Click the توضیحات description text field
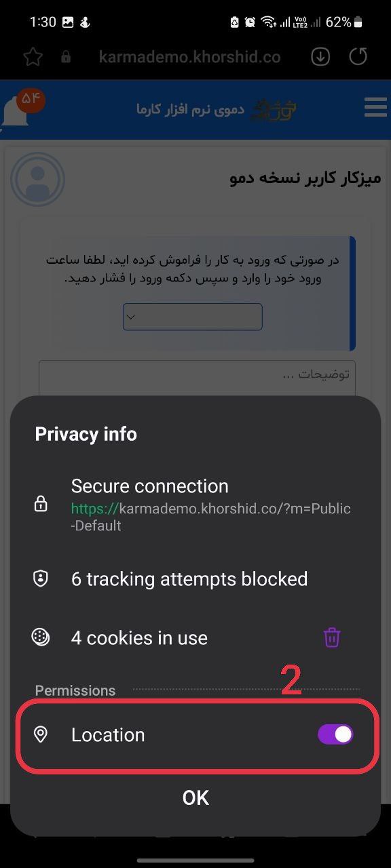The image size is (391, 868). click(197, 377)
